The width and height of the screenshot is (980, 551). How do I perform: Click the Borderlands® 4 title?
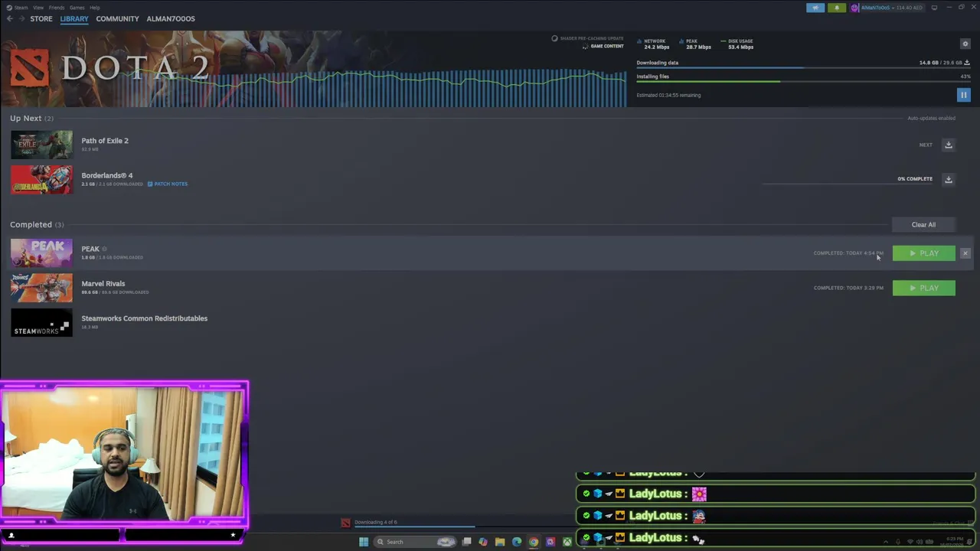tap(107, 175)
